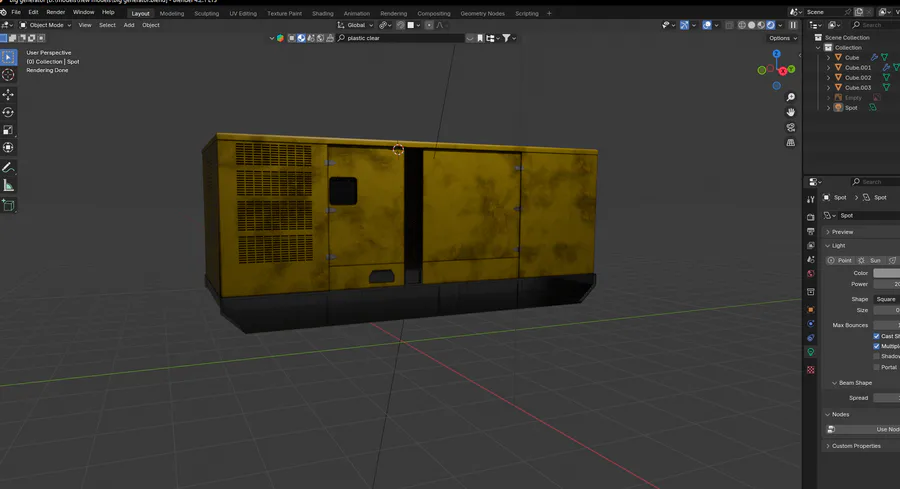This screenshot has height=489, width=900.
Task: Click the Blender logo menu icon
Action: pos(4,12)
